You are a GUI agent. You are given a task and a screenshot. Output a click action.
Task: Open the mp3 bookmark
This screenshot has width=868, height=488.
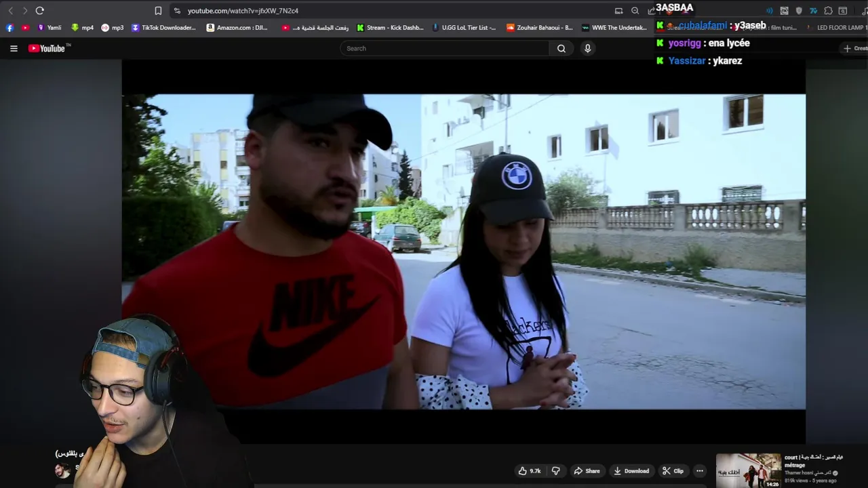coord(113,28)
